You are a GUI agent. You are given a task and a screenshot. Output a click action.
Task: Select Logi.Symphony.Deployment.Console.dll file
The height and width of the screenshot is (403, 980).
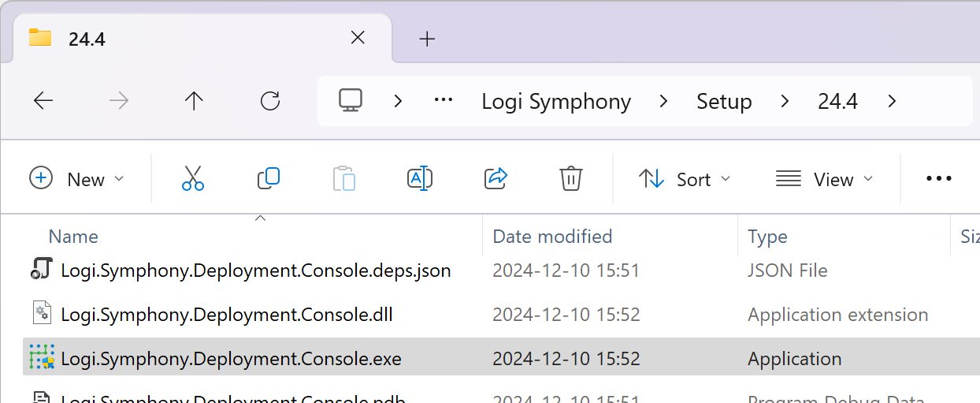[227, 315]
